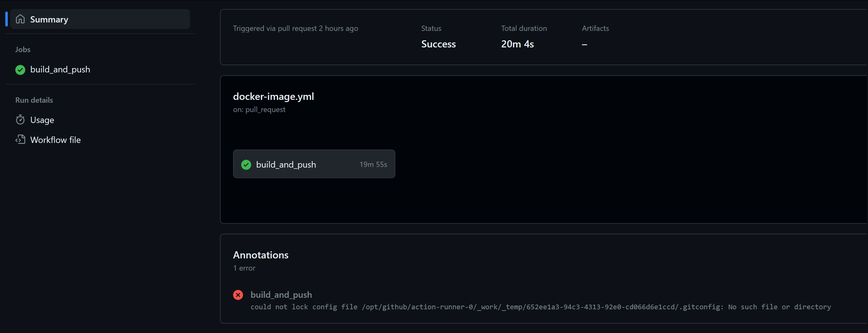Click the docker-image.yml workflow title
The image size is (868, 333).
tap(273, 96)
